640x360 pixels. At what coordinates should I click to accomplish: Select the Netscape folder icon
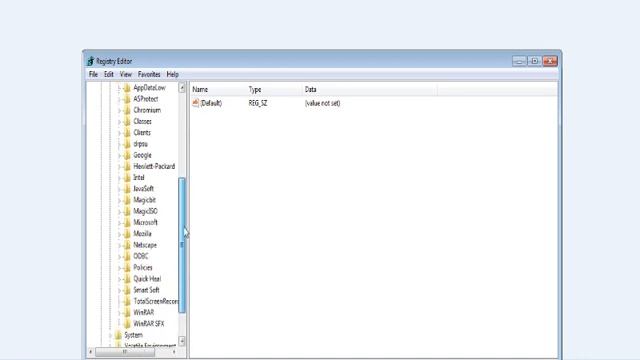[127, 245]
